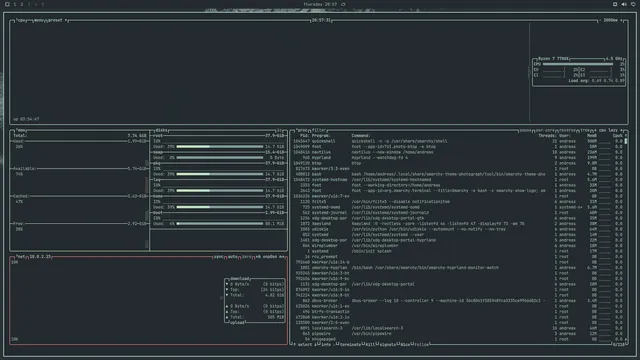Select the Xwayland process row
640x360 pixels.
[x=458, y=224]
